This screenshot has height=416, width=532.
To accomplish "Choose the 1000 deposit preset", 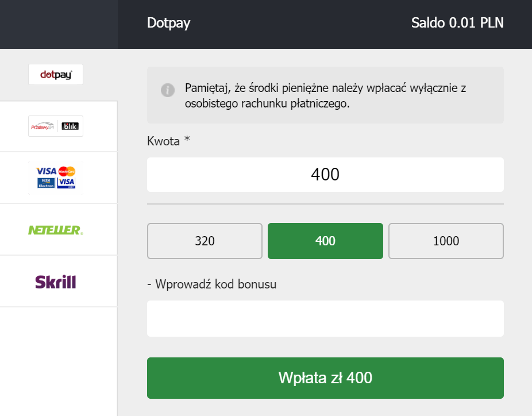I will 446,241.
